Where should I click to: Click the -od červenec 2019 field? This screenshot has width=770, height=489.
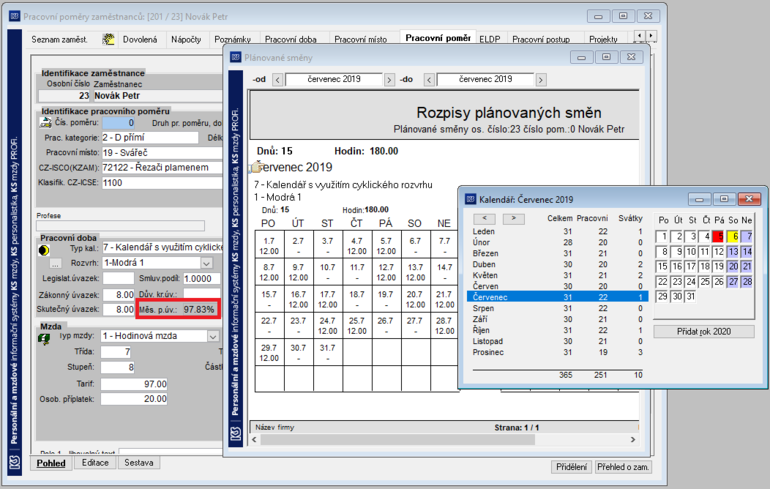(x=333, y=79)
